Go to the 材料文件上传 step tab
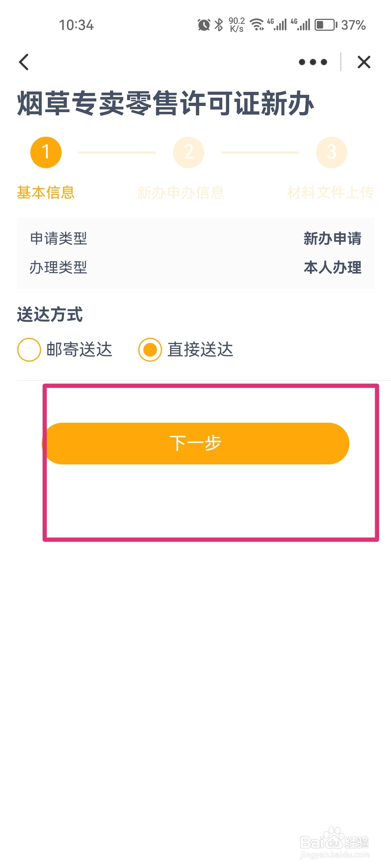The height and width of the screenshot is (868, 391). (x=331, y=192)
